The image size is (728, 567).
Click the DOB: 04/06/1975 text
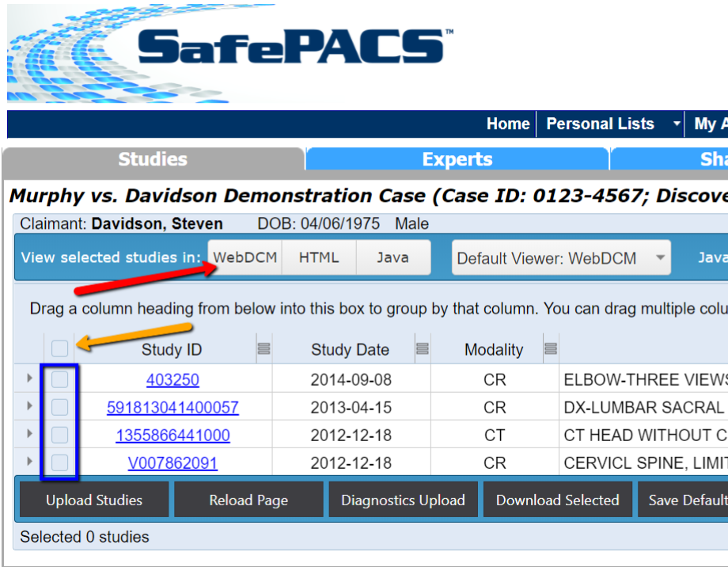(x=318, y=223)
